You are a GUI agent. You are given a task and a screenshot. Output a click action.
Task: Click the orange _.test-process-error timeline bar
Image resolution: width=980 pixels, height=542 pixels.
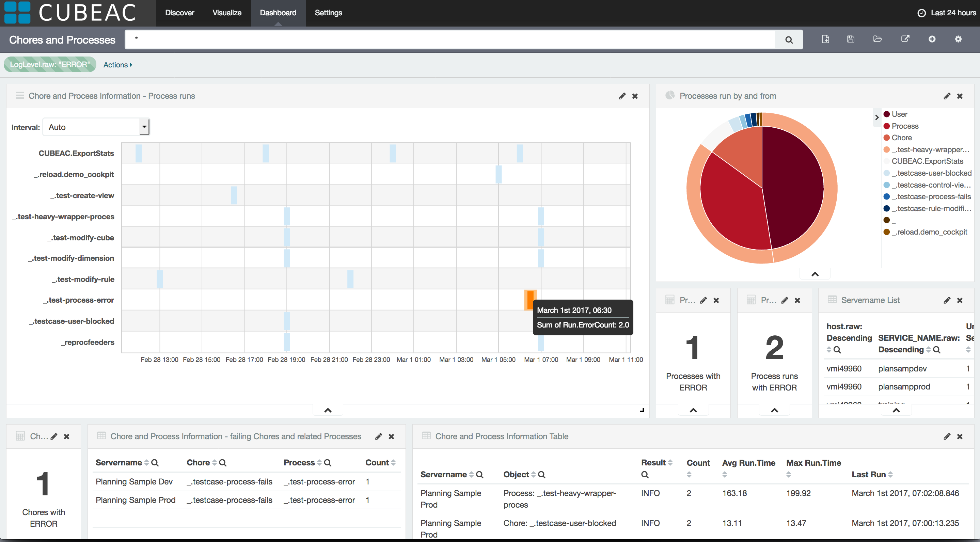(x=530, y=300)
